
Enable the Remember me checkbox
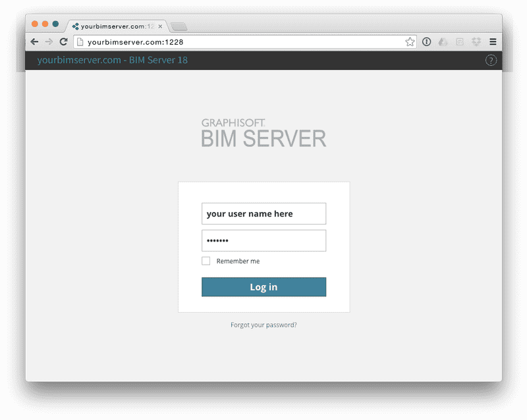(x=206, y=261)
